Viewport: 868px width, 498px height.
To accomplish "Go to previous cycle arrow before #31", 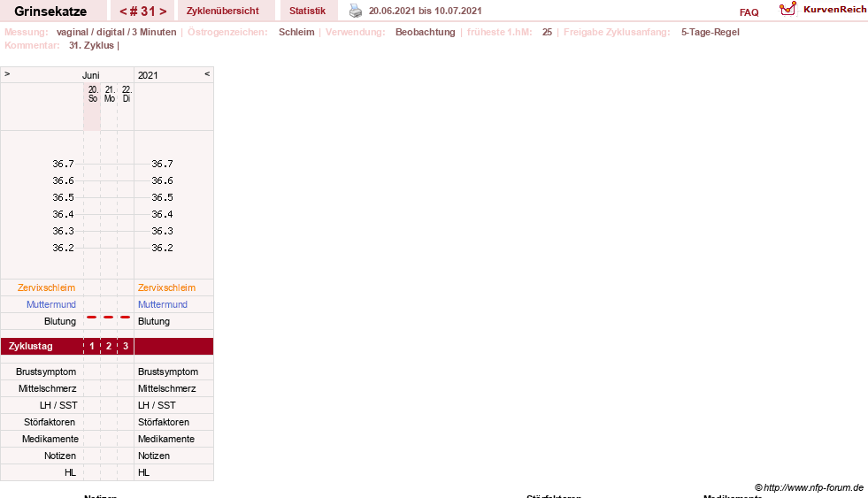I will click(x=123, y=11).
